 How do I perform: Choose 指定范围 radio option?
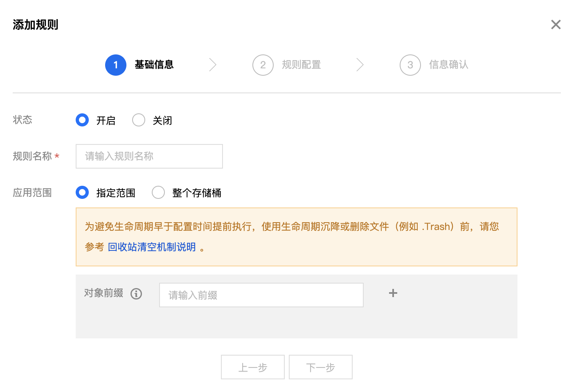click(82, 192)
